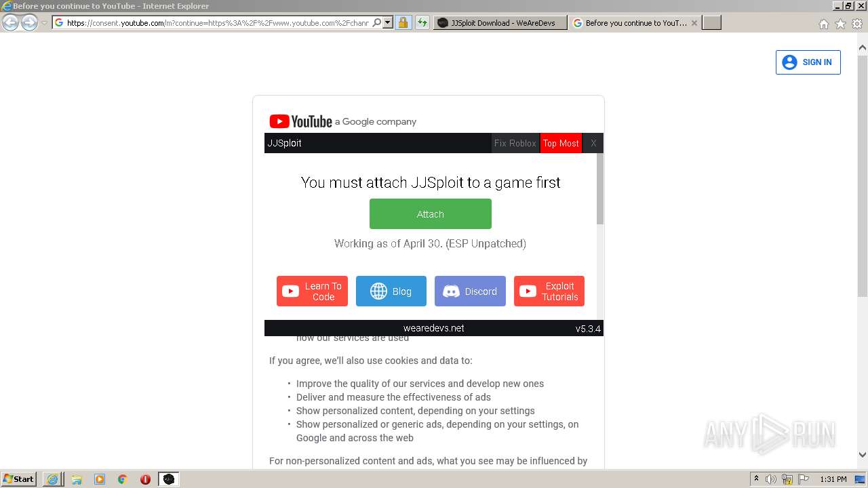Click the JJSploit title text
868x488 pixels.
click(x=284, y=143)
